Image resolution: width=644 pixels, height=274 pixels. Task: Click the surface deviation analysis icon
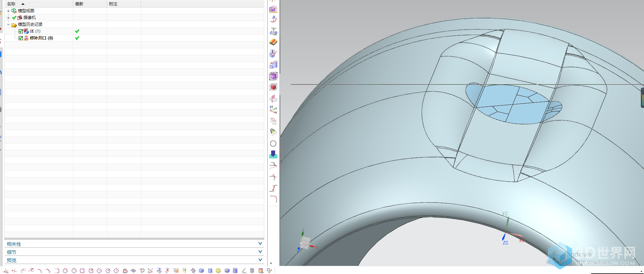(x=273, y=32)
